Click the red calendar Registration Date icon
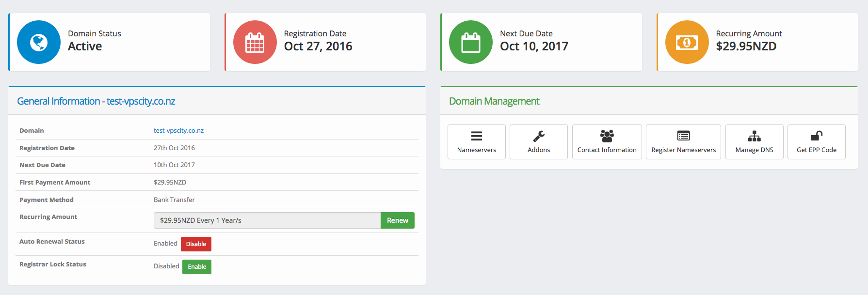Image resolution: width=868 pixels, height=295 pixels. 255,42
